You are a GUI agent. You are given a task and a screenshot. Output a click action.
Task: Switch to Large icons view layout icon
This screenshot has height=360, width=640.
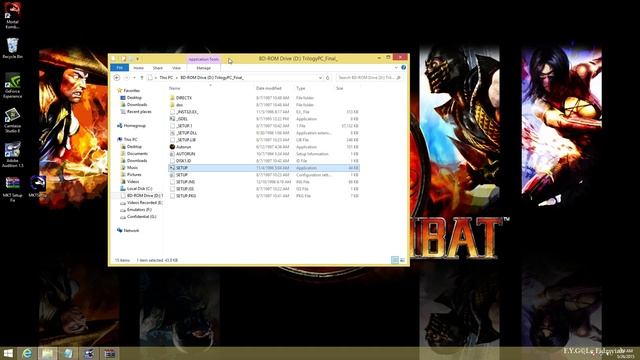402,260
